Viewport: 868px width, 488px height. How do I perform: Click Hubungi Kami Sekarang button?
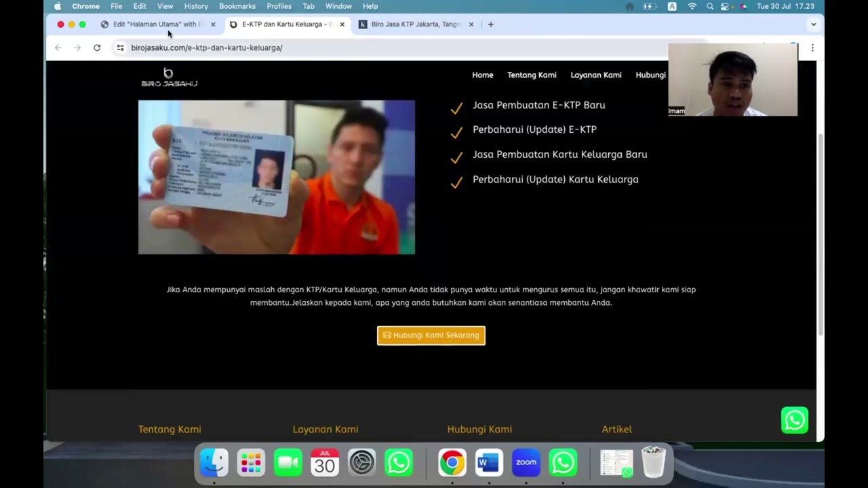coord(431,335)
